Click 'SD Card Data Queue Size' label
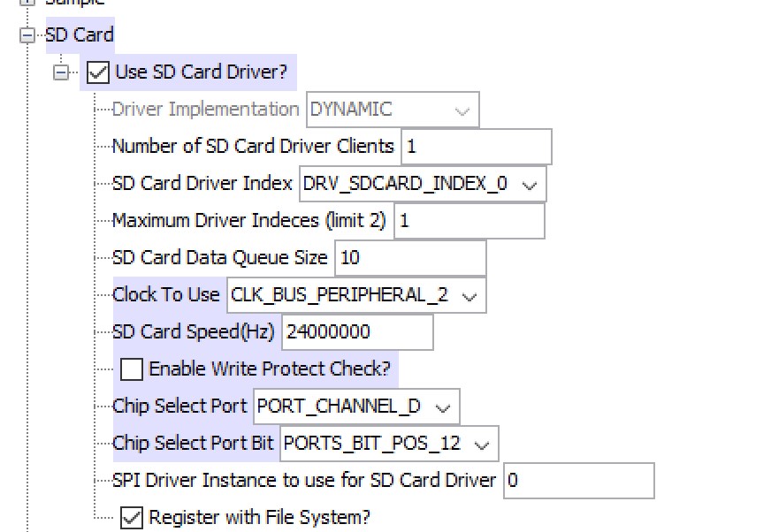 [x=220, y=258]
